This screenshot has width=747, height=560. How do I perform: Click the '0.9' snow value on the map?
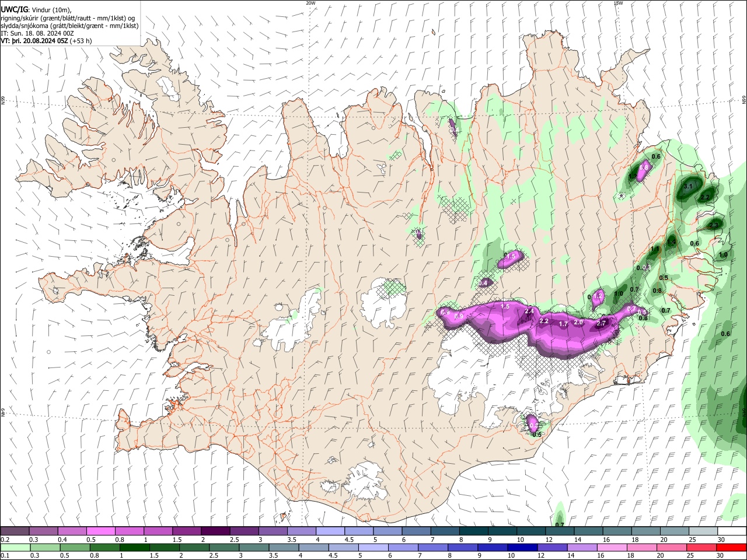[x=459, y=316]
